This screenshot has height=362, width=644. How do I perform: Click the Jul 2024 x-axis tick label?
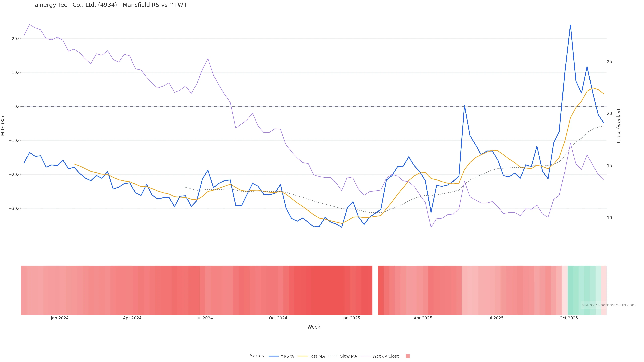coord(204,318)
